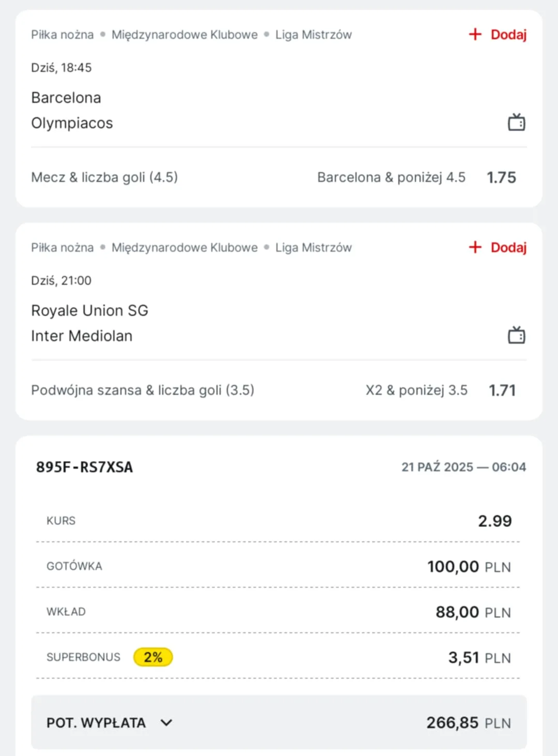
Task: Open Piłka nożna breadcrumb in the Royale Union card
Action: pyautogui.click(x=63, y=248)
